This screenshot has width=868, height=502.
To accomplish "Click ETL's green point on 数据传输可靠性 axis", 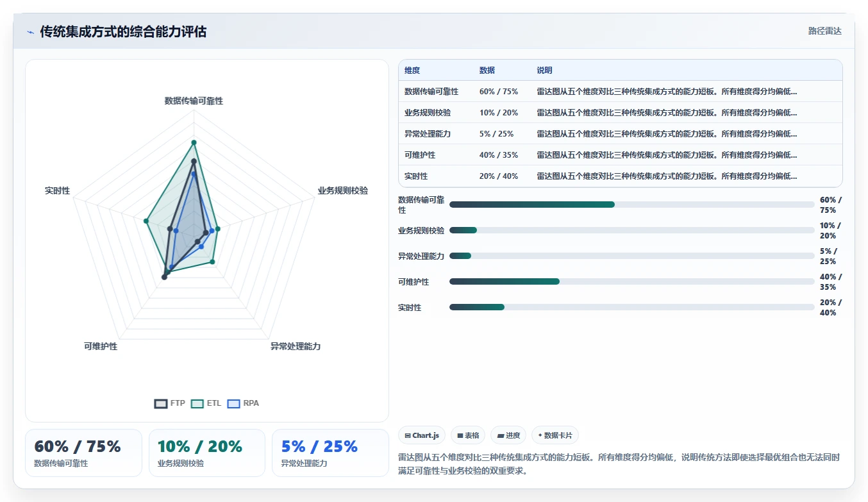I will (x=194, y=142).
